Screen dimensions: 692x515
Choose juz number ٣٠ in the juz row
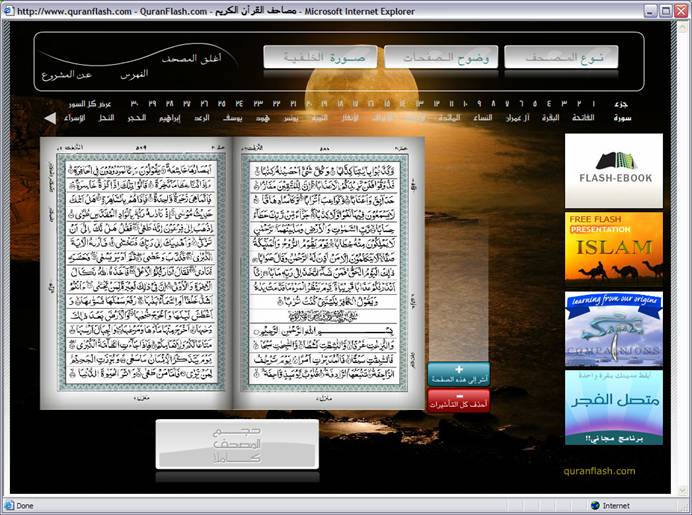(133, 103)
